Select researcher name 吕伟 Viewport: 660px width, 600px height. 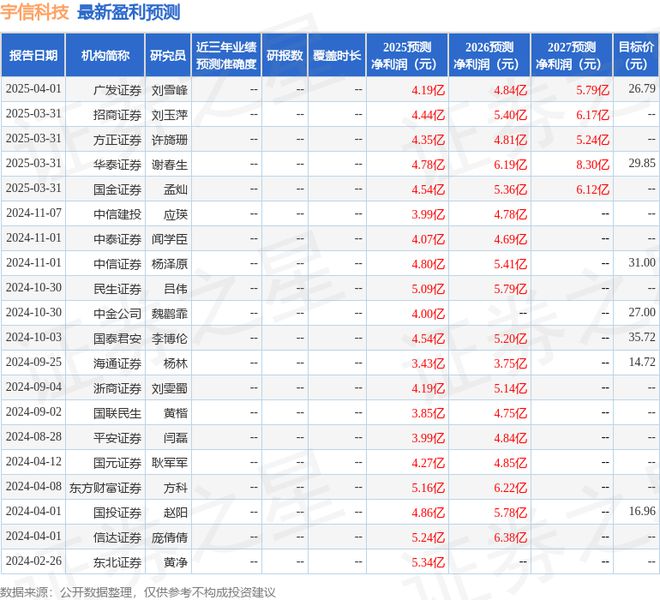176,289
